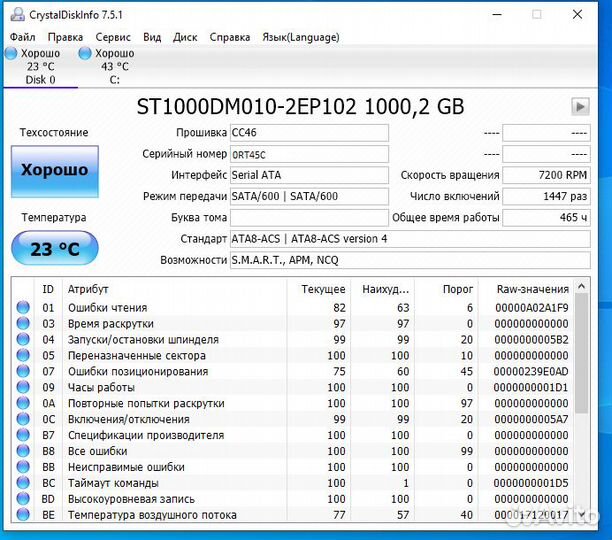Screen dimensions: 612x540
Task: Click the Интерфейс field Serial ATA
Action: pyautogui.click(x=309, y=175)
